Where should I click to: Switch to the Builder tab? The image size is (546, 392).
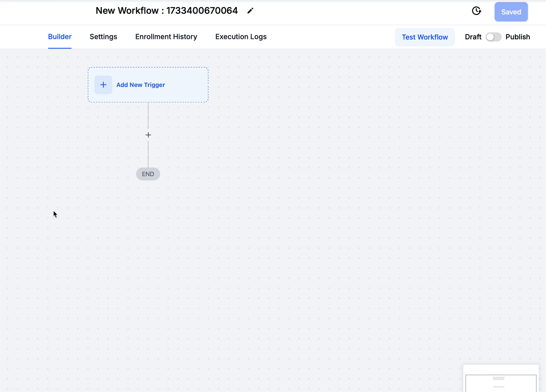60,37
